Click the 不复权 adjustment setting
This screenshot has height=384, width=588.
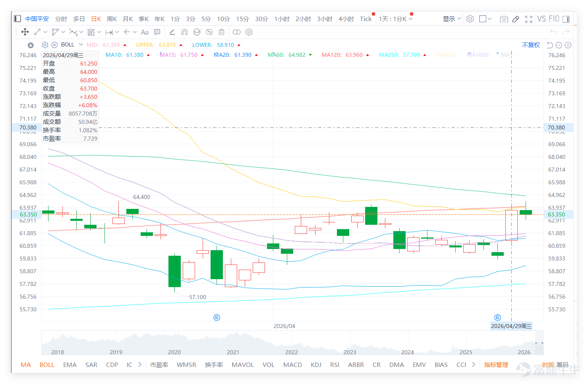(x=531, y=45)
